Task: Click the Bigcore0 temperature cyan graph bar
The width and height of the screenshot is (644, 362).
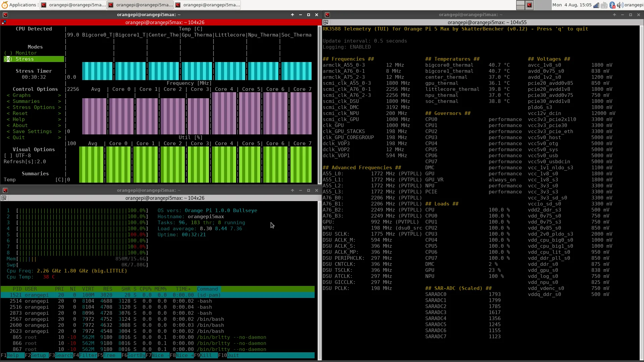Action: pyautogui.click(x=97, y=71)
